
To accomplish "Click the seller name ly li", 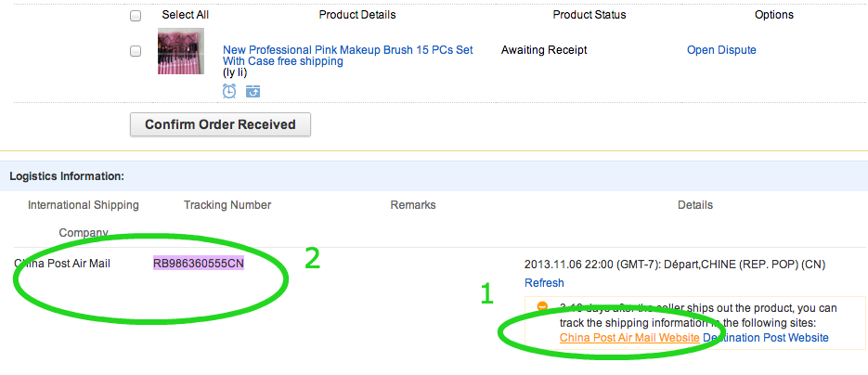I will [x=235, y=72].
